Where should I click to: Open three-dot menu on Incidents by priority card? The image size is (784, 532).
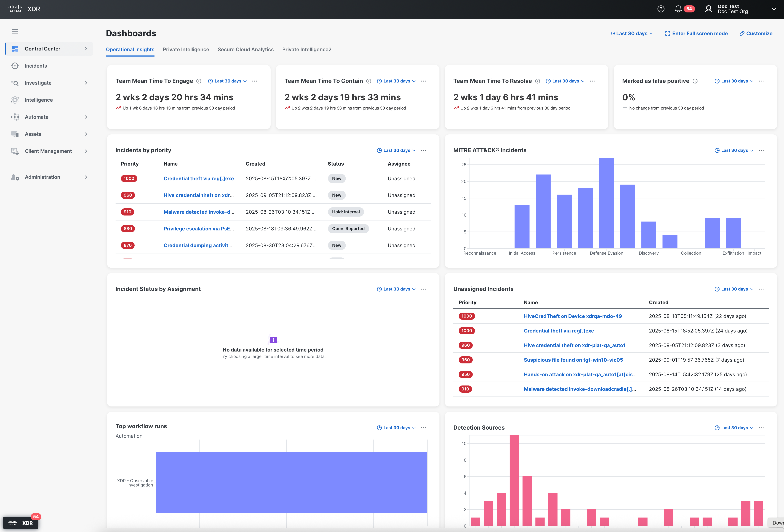[423, 150]
